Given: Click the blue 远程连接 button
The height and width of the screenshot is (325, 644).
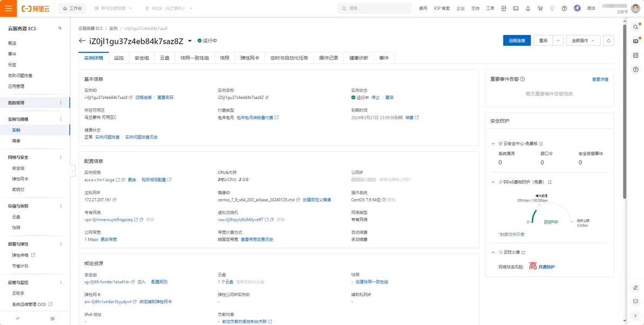Looking at the screenshot, I should (516, 40).
